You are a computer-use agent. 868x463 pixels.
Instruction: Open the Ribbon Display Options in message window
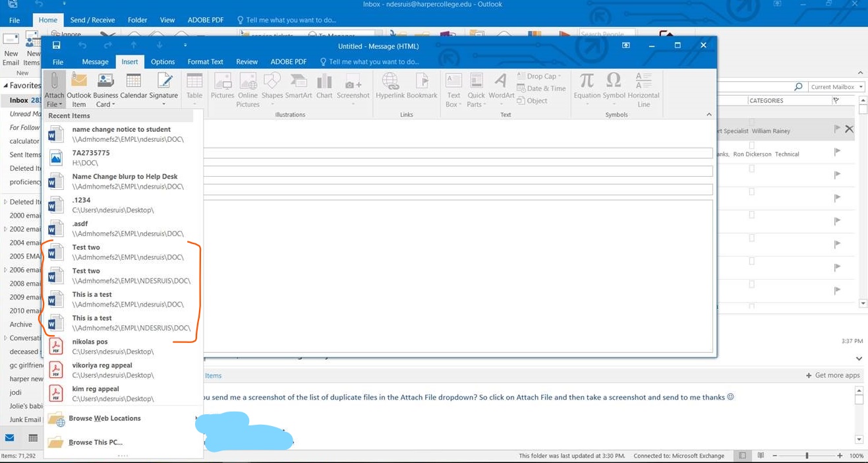tap(626, 46)
